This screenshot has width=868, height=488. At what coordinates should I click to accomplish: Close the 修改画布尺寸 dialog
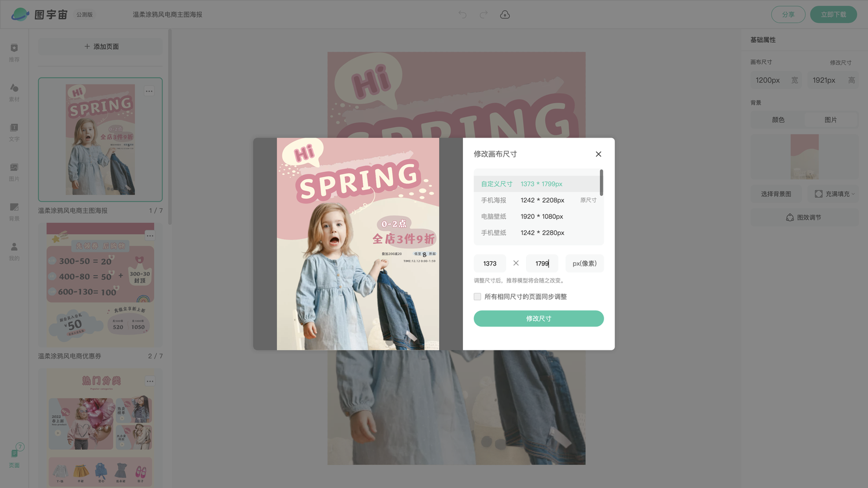pyautogui.click(x=598, y=154)
